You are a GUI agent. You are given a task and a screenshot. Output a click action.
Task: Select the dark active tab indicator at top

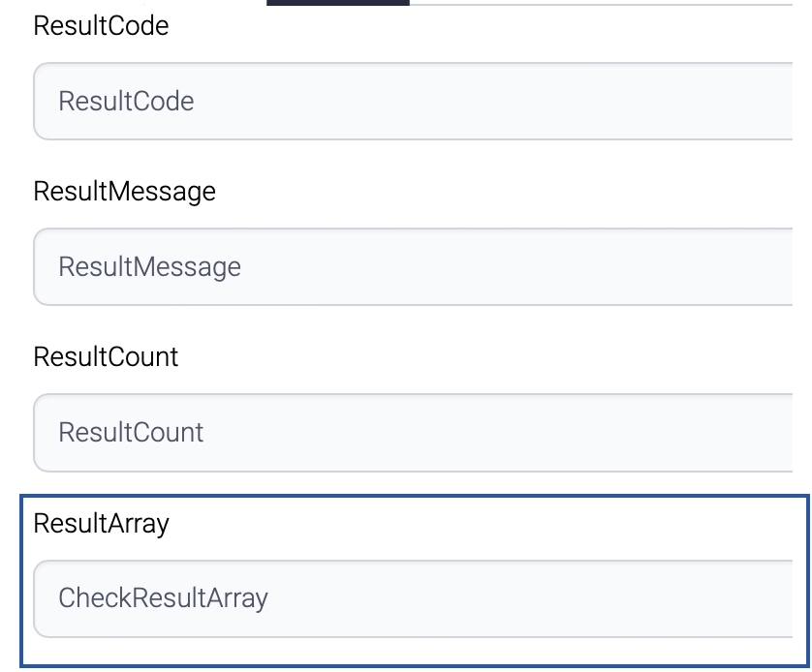337,3
